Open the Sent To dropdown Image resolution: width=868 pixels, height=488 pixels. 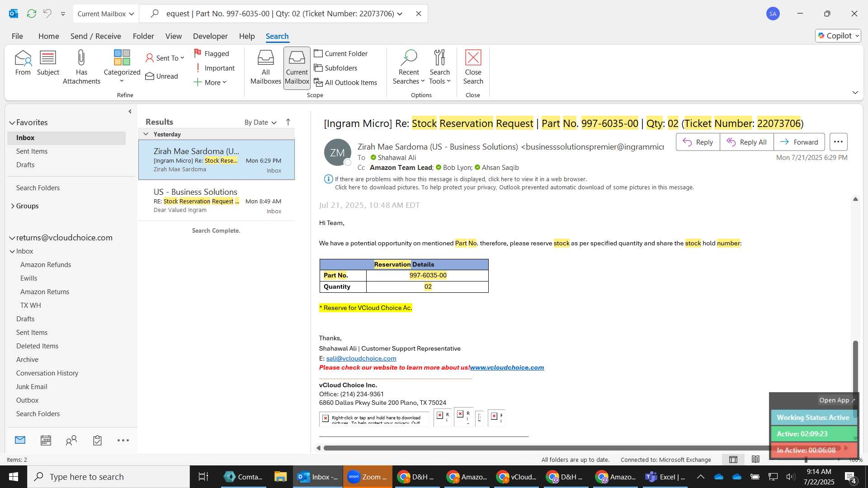coord(165,58)
